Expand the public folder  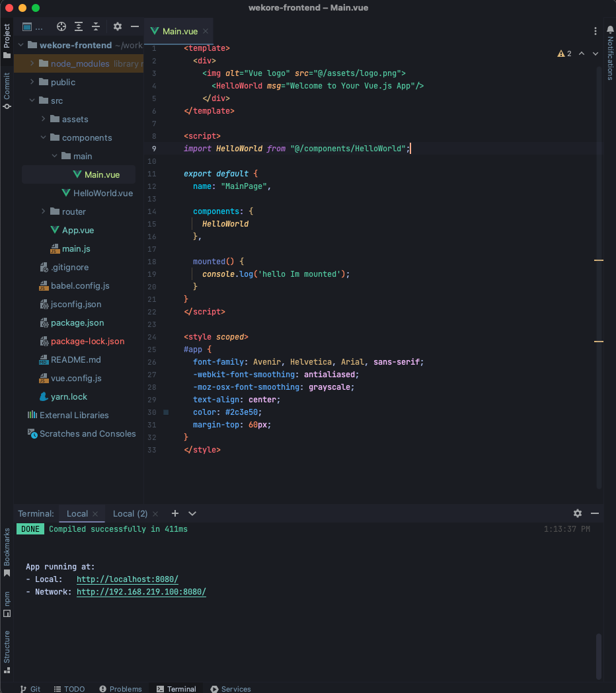click(32, 82)
